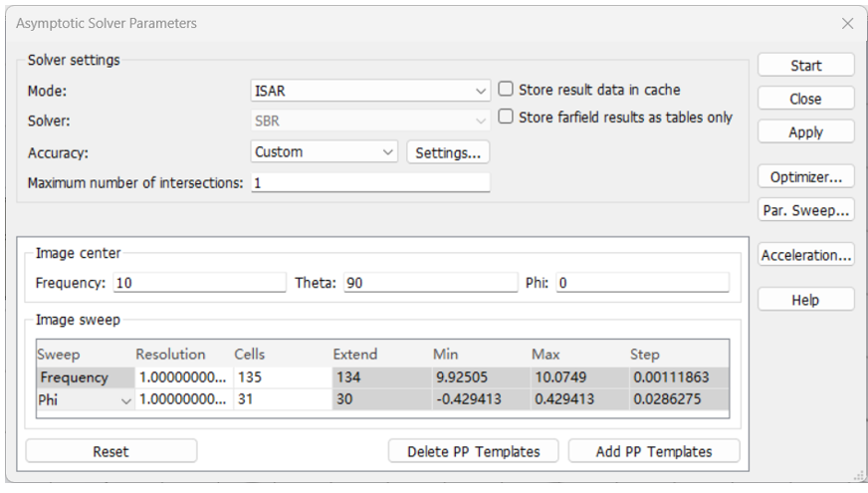Open the Par. Sweep dialog
This screenshot has height=493, width=868.
805,210
